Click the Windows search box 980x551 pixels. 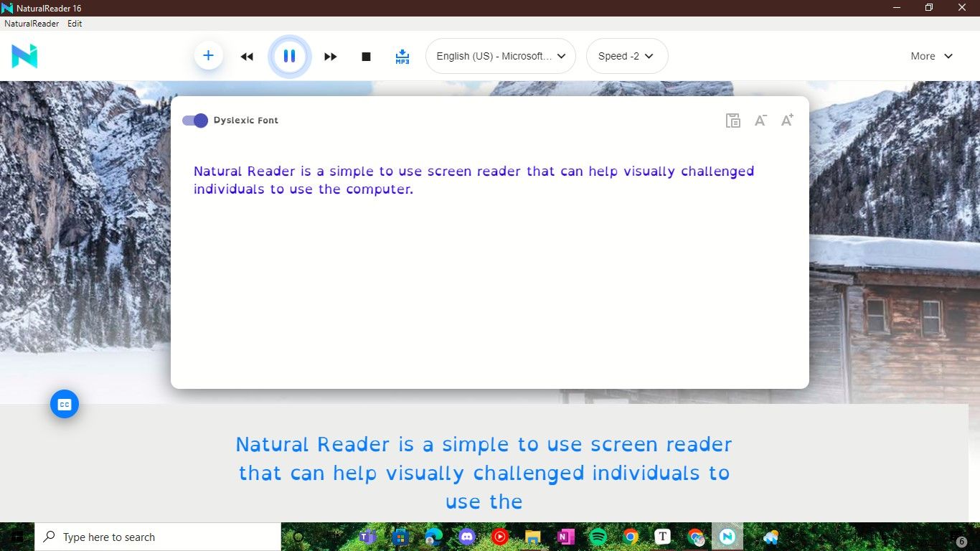(158, 537)
